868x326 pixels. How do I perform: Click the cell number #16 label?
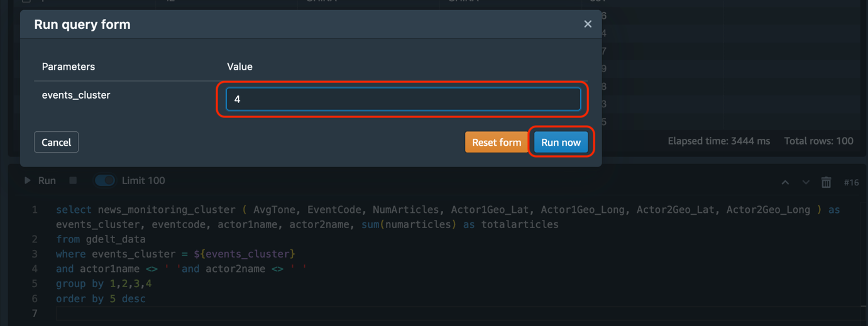coord(851,182)
